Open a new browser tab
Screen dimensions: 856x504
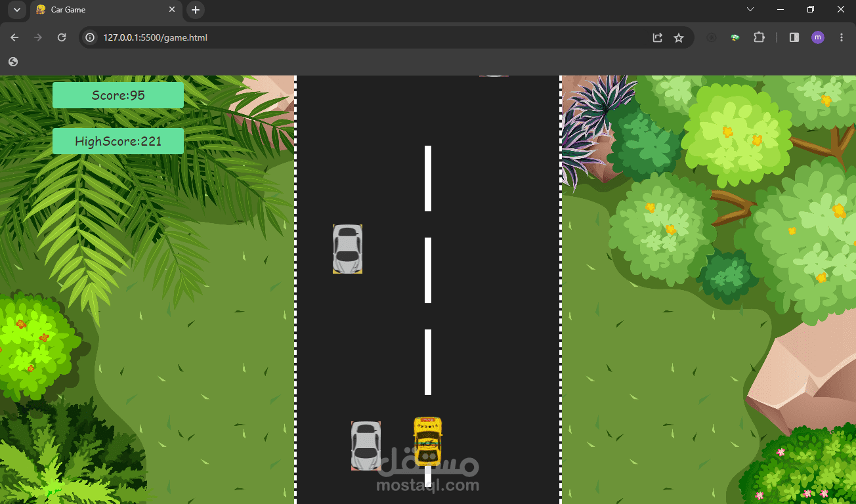click(x=195, y=10)
